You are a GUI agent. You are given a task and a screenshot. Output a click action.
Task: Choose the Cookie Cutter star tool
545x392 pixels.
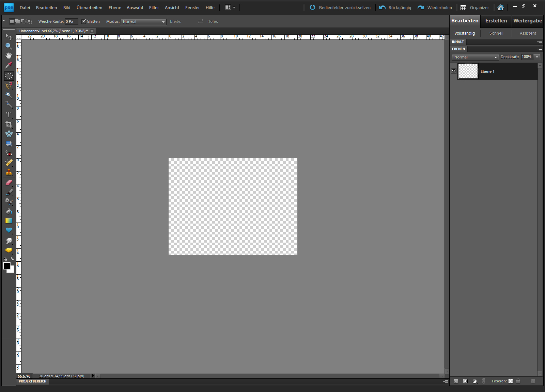[9, 134]
